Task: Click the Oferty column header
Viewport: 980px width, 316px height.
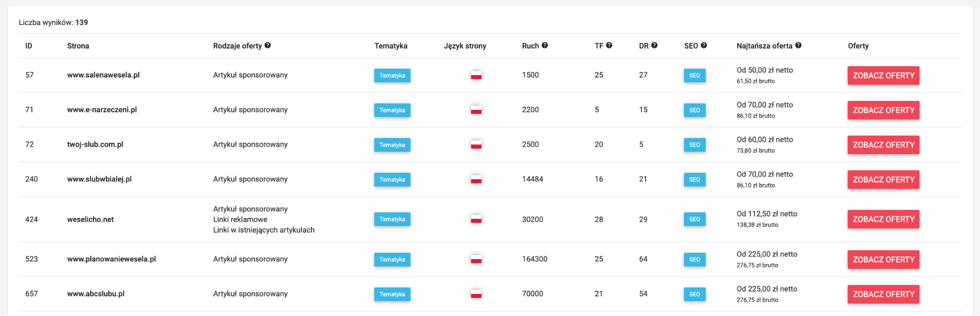Action: point(858,46)
